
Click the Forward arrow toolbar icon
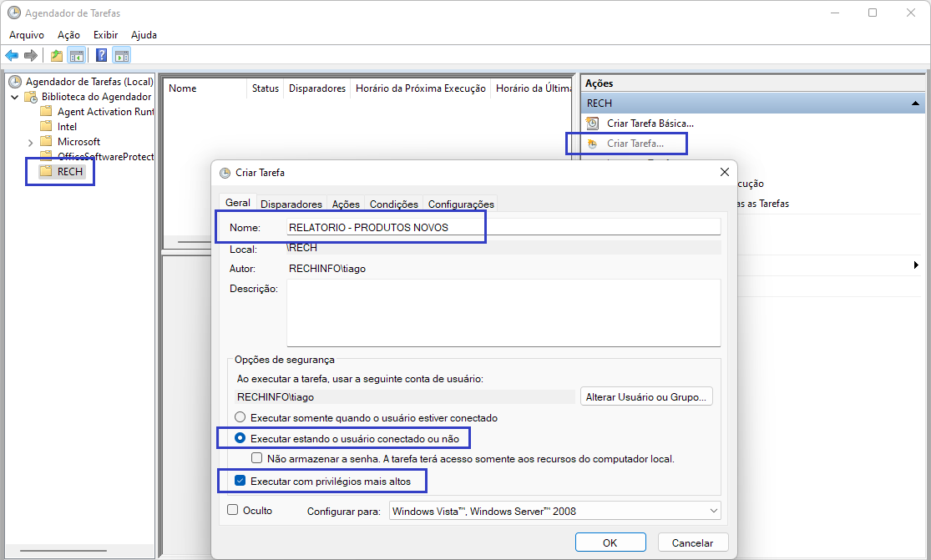(x=31, y=55)
